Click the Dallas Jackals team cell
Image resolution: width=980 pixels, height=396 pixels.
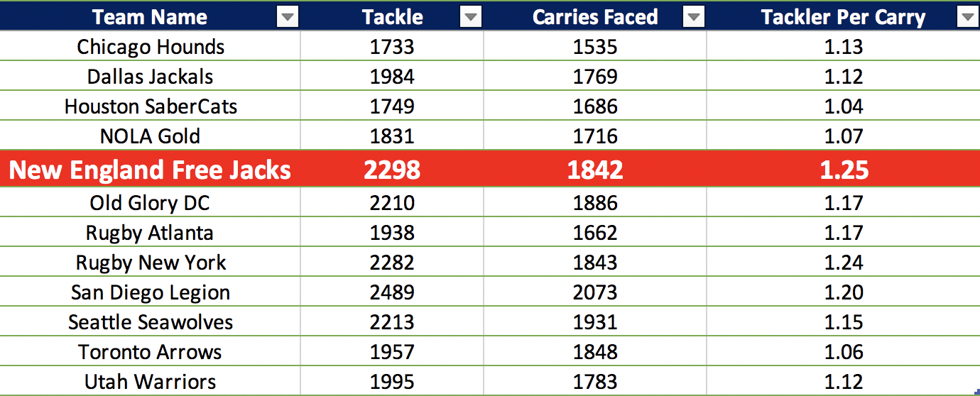coord(151,77)
